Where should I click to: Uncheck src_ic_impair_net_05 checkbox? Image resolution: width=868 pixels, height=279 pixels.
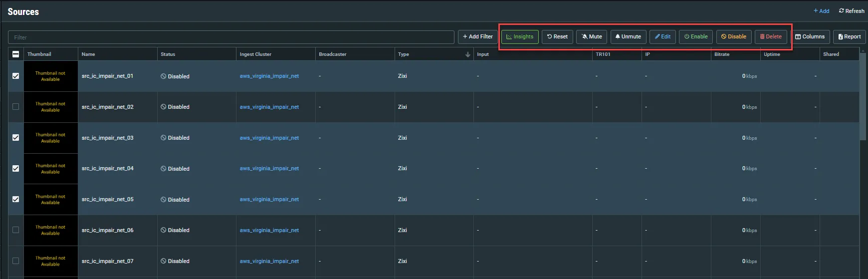pyautogui.click(x=15, y=199)
